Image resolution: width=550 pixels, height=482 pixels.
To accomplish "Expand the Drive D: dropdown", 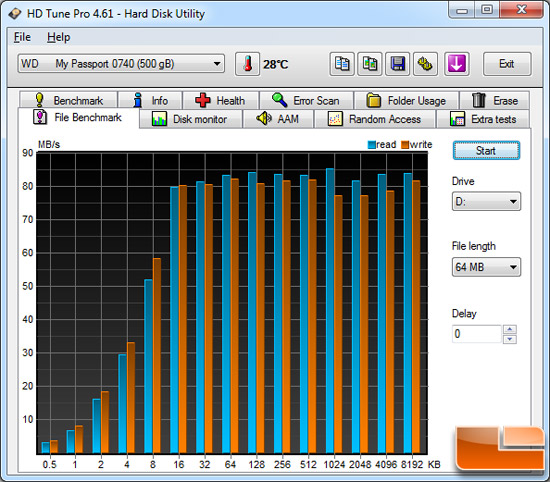I will tap(486, 202).
